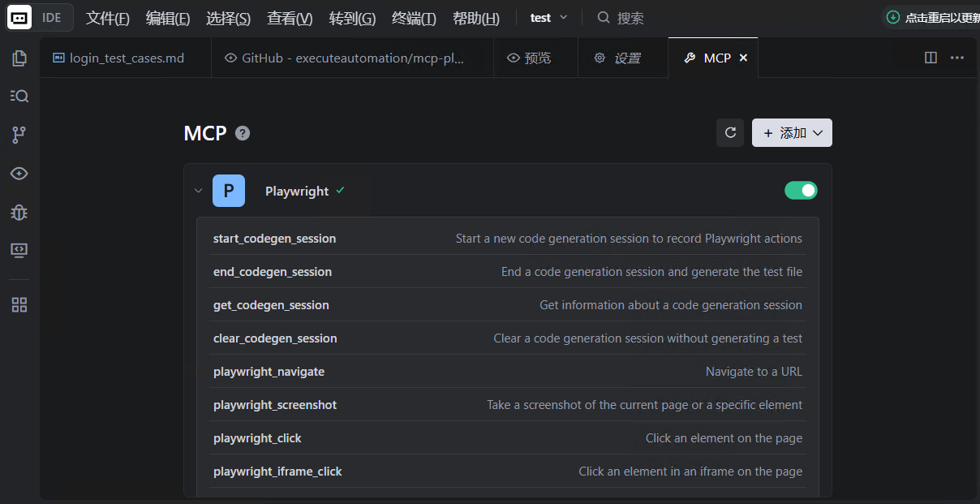The width and height of the screenshot is (980, 504).
Task: Click the IDE mode label
Action: tap(52, 17)
